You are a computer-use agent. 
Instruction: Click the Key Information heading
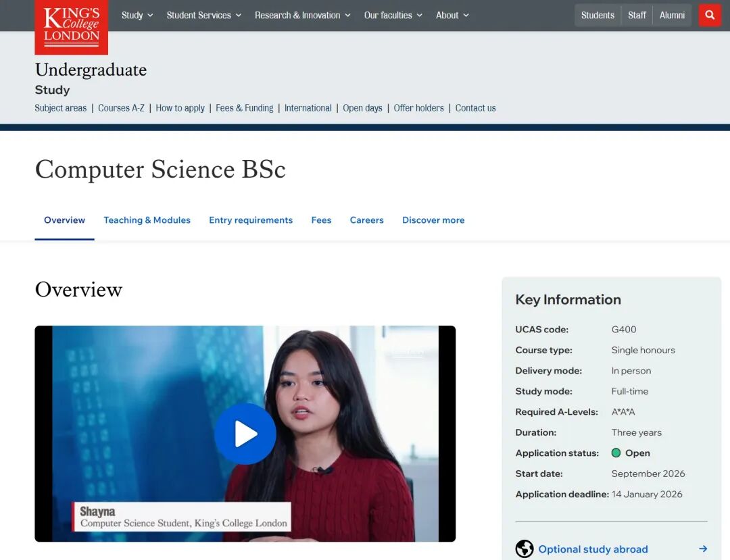[568, 299]
